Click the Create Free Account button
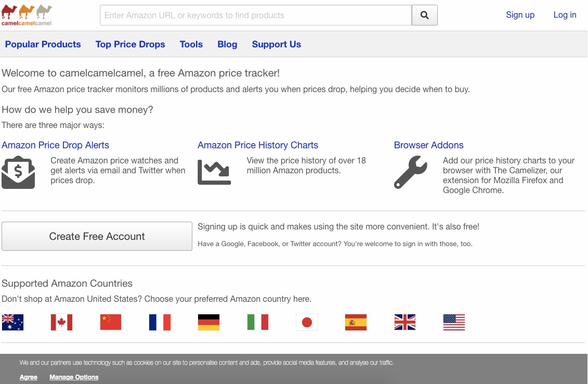This screenshot has width=588, height=384. point(97,236)
